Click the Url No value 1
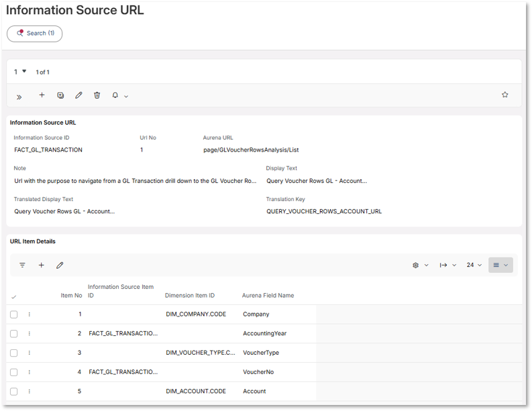 coord(142,150)
